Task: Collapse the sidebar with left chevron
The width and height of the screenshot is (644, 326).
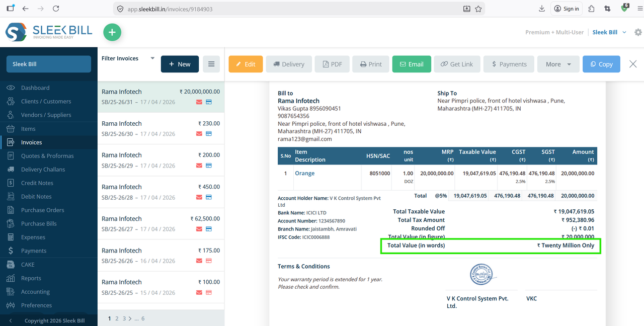Action: 11,320
